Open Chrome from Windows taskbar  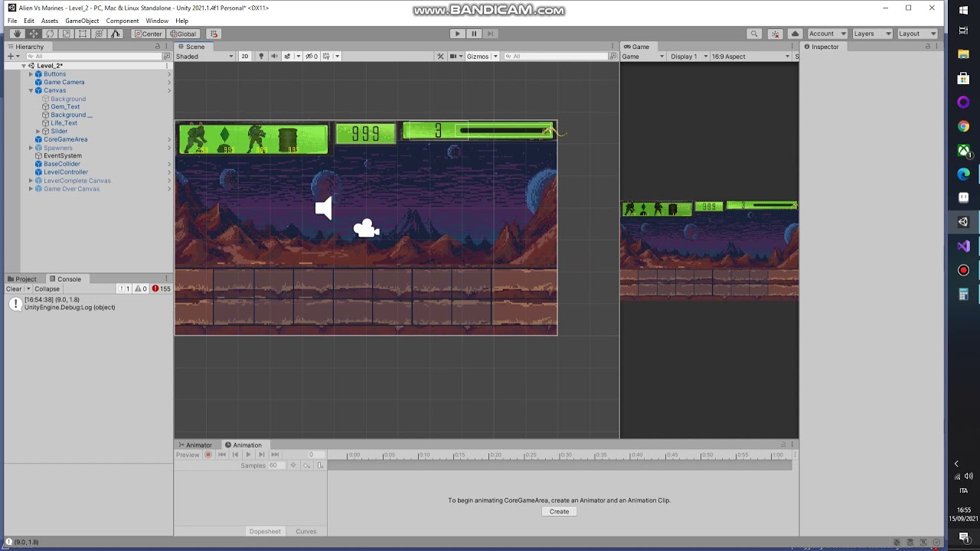[x=963, y=126]
